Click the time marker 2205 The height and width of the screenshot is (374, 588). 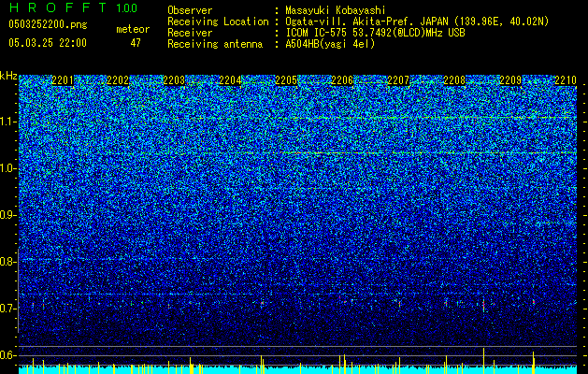(286, 80)
